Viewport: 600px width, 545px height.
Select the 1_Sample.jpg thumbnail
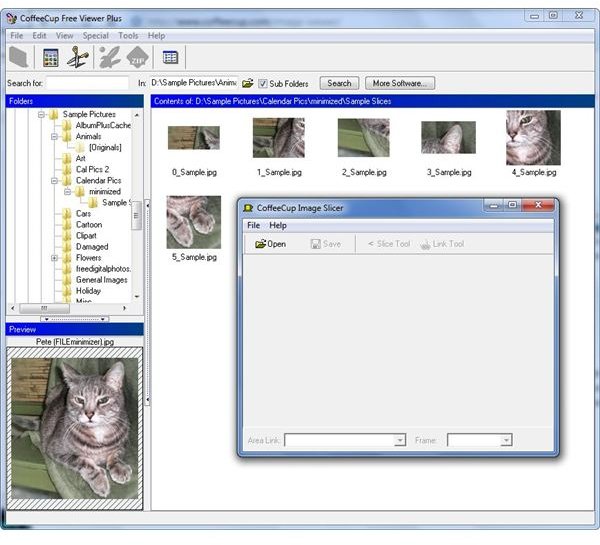coord(279,137)
